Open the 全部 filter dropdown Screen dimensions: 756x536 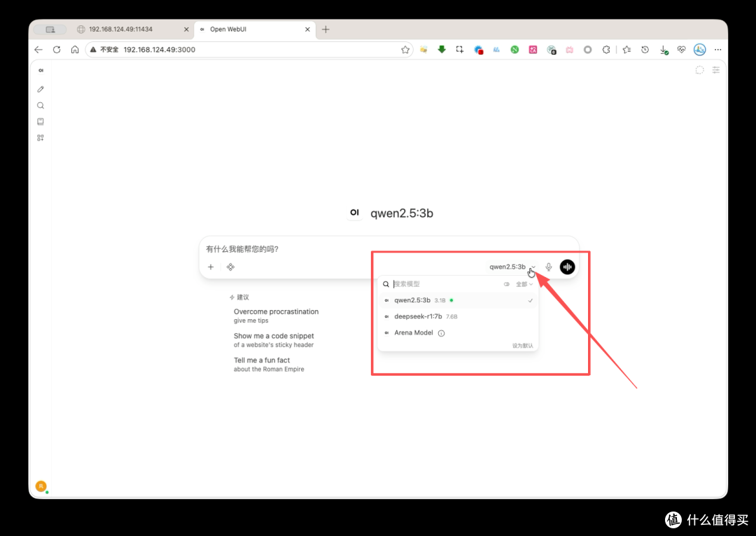[x=524, y=284]
